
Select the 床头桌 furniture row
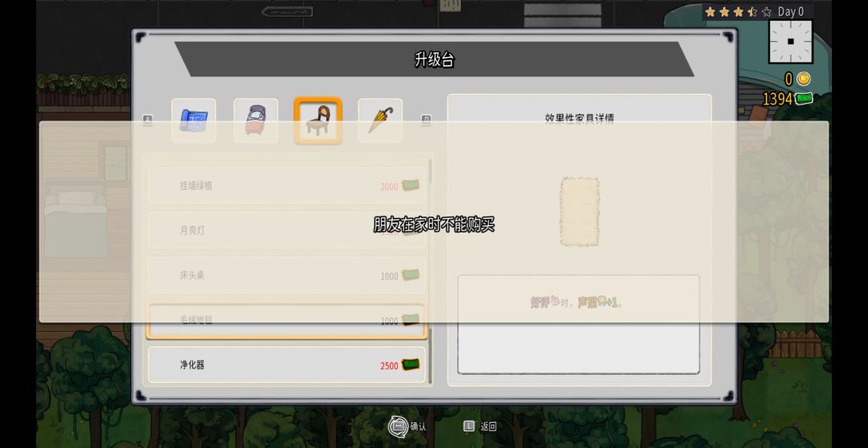click(x=287, y=275)
